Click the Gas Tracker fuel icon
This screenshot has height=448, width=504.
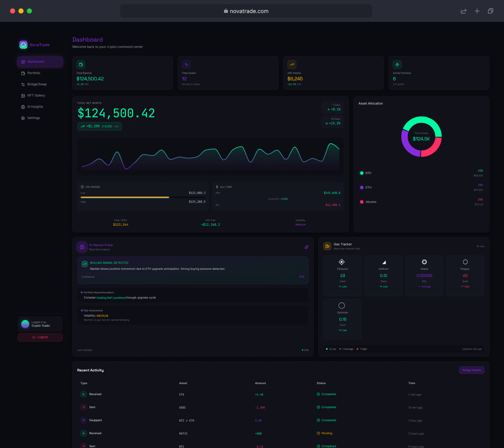coord(328,246)
